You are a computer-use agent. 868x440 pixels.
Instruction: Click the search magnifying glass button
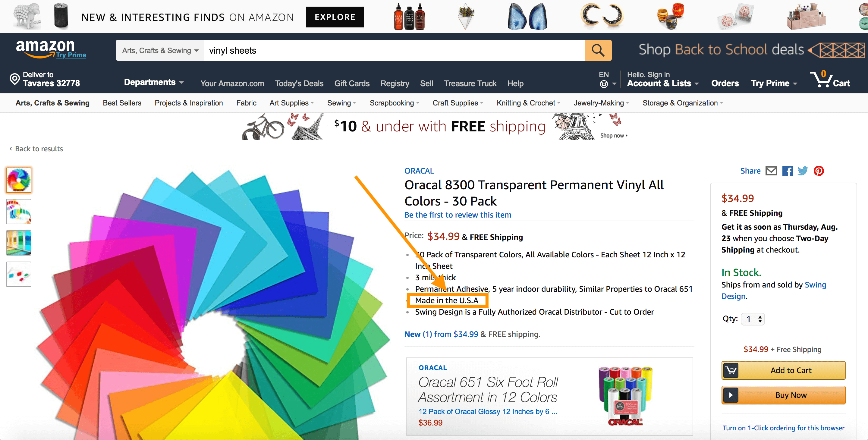click(597, 51)
